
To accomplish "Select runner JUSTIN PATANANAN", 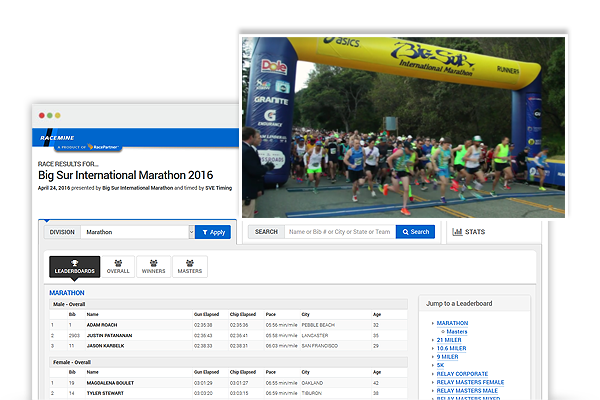I will (x=109, y=335).
